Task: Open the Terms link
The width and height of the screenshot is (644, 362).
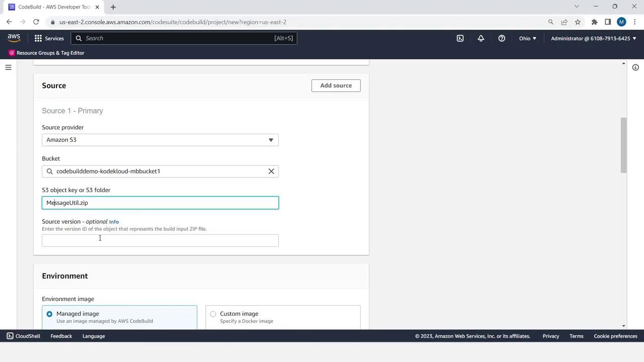Action: [577, 336]
